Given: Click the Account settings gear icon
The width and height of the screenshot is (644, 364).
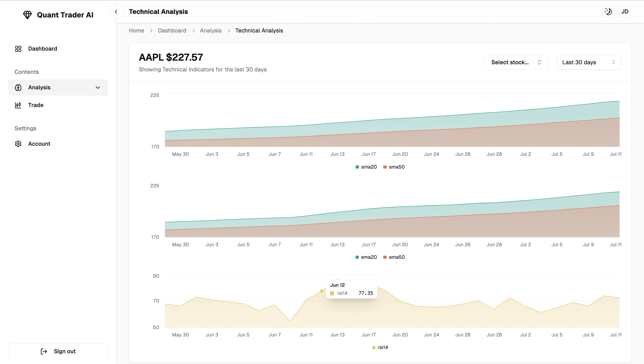Looking at the screenshot, I should (x=18, y=143).
